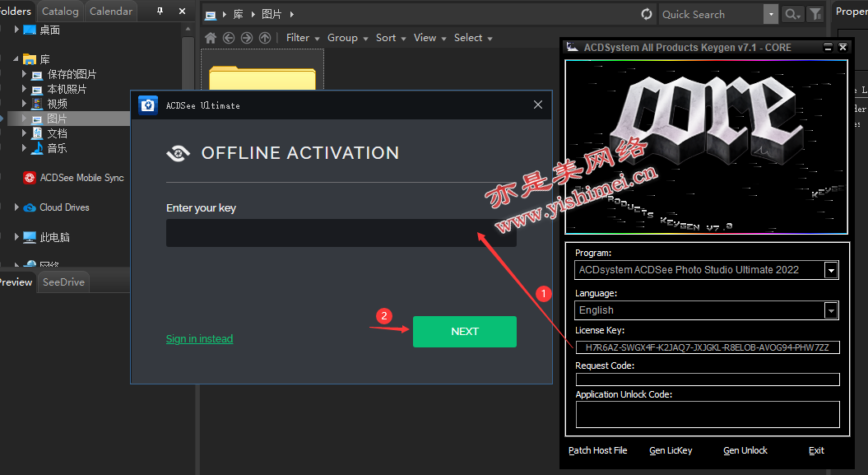
Task: Open the funnel filter icon beside Quick Search
Action: (815, 14)
